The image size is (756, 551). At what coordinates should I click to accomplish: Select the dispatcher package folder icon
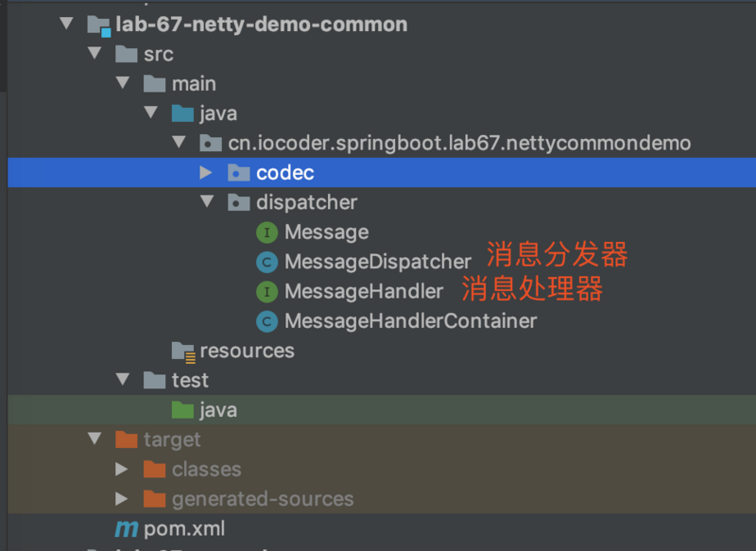click(x=238, y=201)
